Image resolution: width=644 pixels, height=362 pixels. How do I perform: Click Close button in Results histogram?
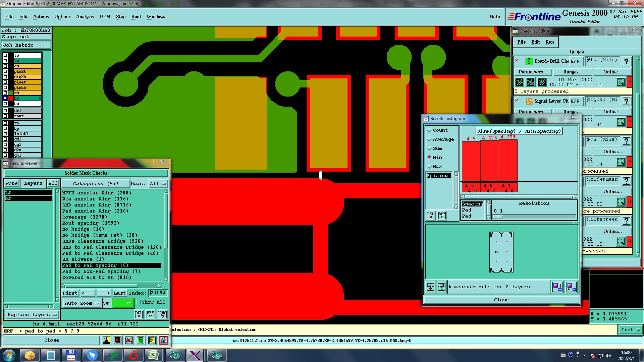click(x=501, y=300)
